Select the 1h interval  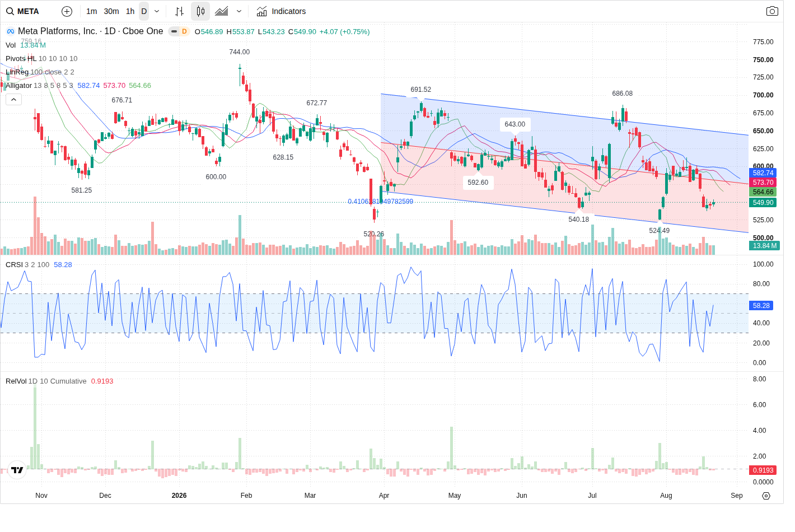(130, 11)
